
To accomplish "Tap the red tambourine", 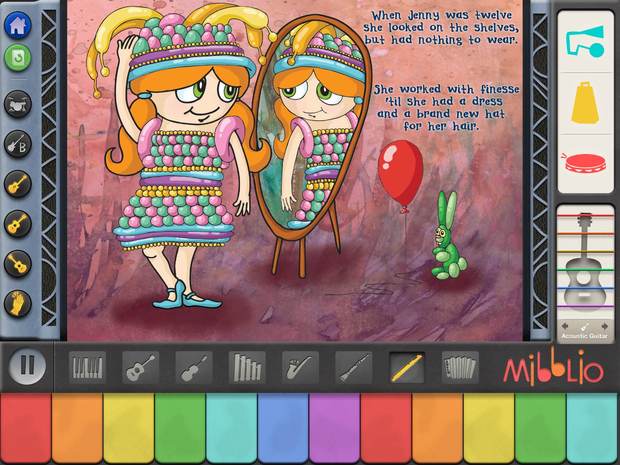I will coord(585,164).
